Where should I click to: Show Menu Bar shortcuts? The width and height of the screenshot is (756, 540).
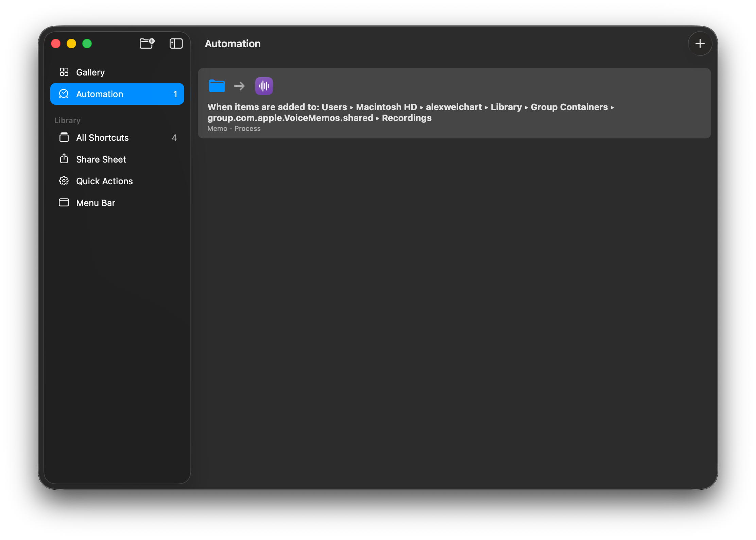click(x=96, y=203)
